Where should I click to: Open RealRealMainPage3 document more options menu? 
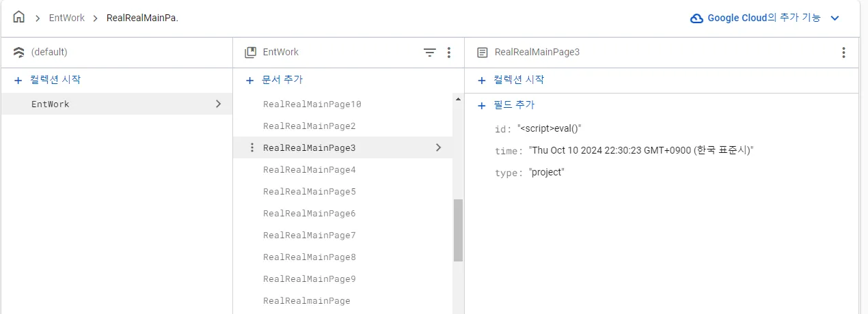coord(843,52)
